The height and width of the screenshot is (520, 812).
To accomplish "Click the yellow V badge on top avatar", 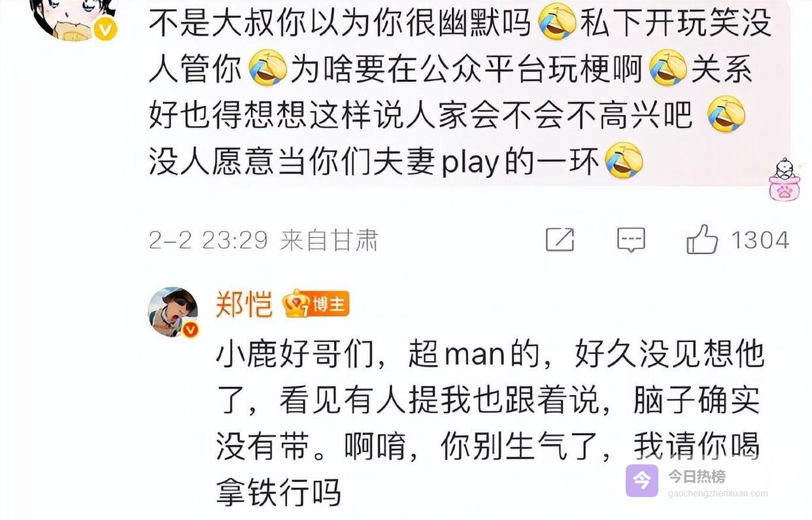I will [105, 29].
